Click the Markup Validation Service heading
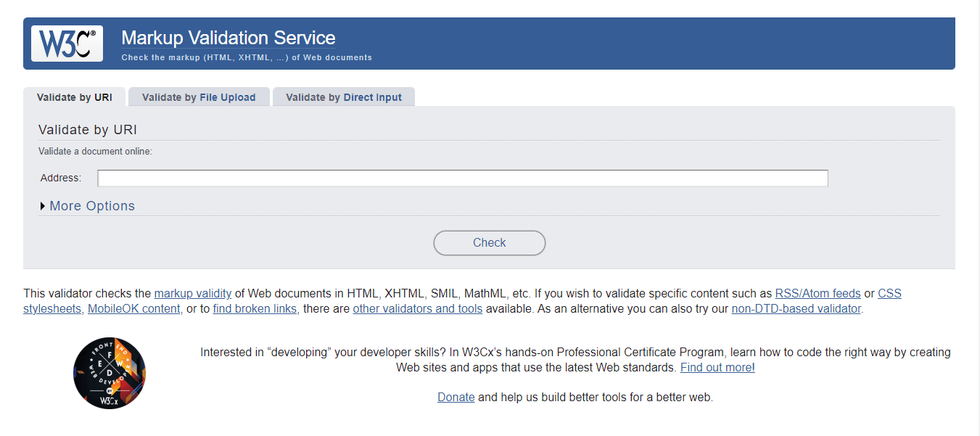The image size is (980, 436). 228,38
